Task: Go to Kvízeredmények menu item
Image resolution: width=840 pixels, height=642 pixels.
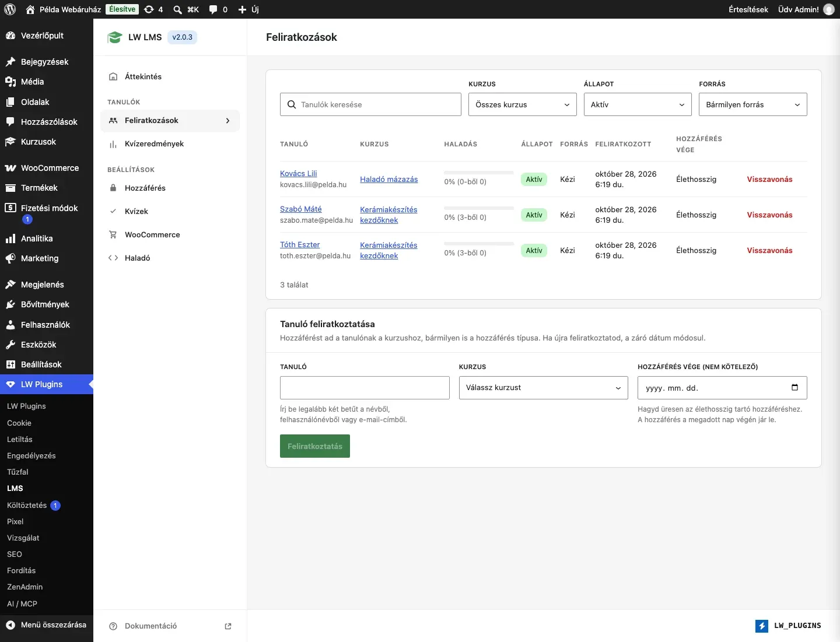Action: (170, 144)
